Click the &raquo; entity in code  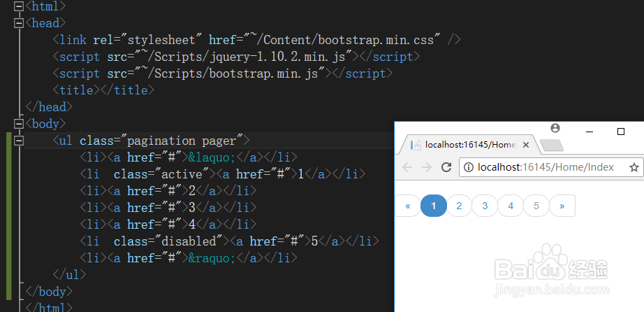click(212, 259)
